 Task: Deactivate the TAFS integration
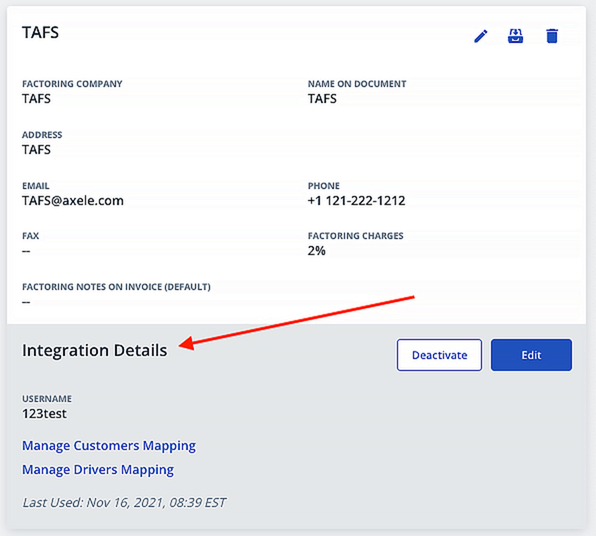tap(439, 355)
